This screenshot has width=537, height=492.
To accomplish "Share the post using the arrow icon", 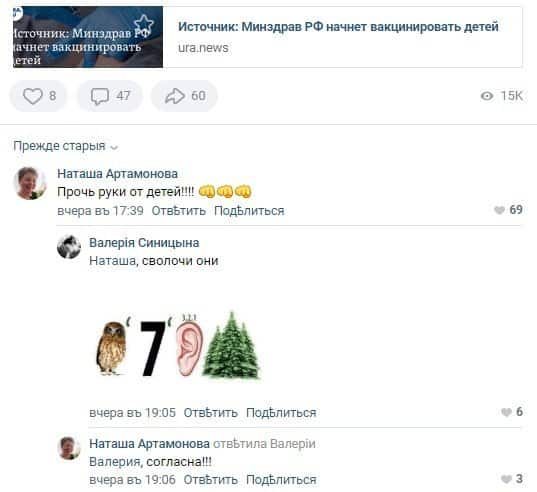I will 175,96.
